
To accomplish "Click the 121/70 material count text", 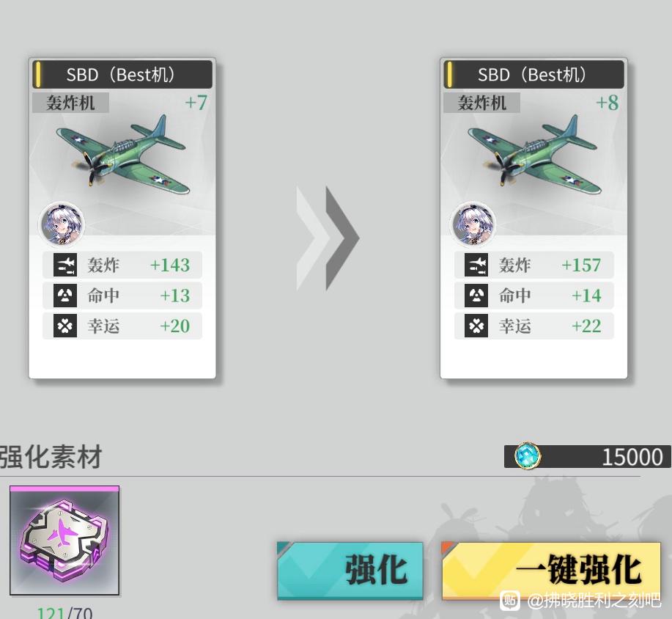I will 64,612.
